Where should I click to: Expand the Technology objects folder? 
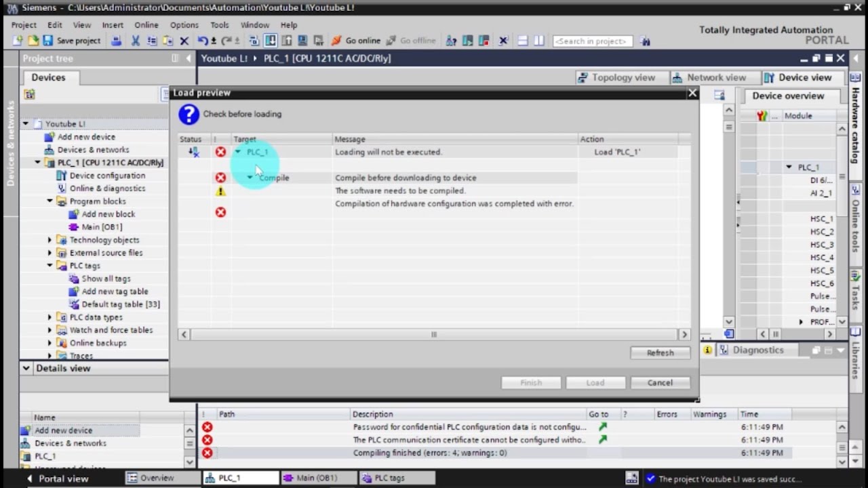pos(50,240)
